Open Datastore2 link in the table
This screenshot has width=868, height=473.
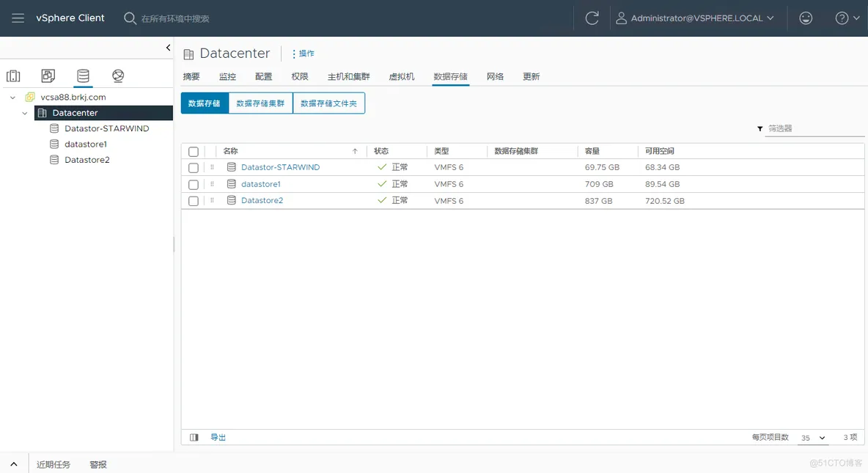[262, 200]
